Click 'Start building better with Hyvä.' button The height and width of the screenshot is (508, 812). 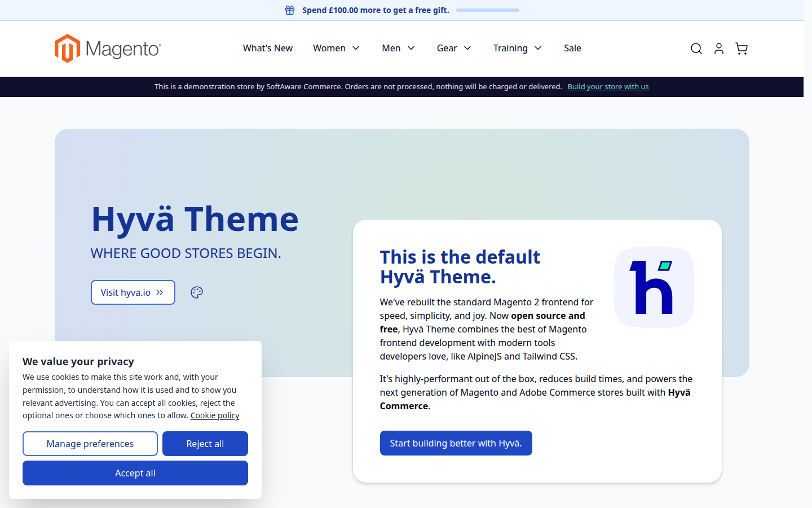tap(456, 443)
